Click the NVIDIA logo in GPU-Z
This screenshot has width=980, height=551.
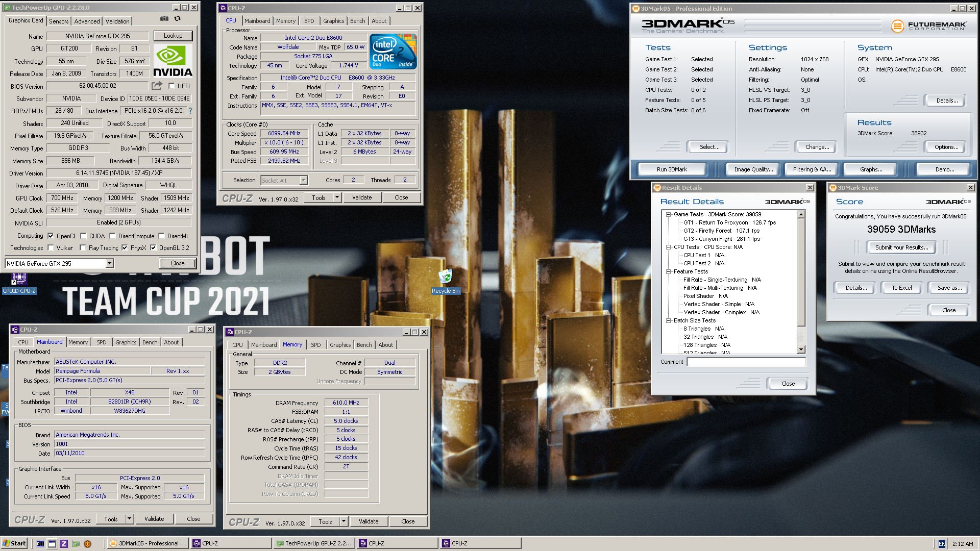point(173,61)
